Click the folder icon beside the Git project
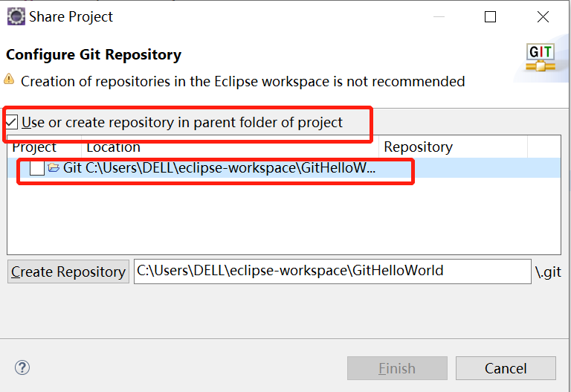The image size is (571, 392). tap(54, 168)
